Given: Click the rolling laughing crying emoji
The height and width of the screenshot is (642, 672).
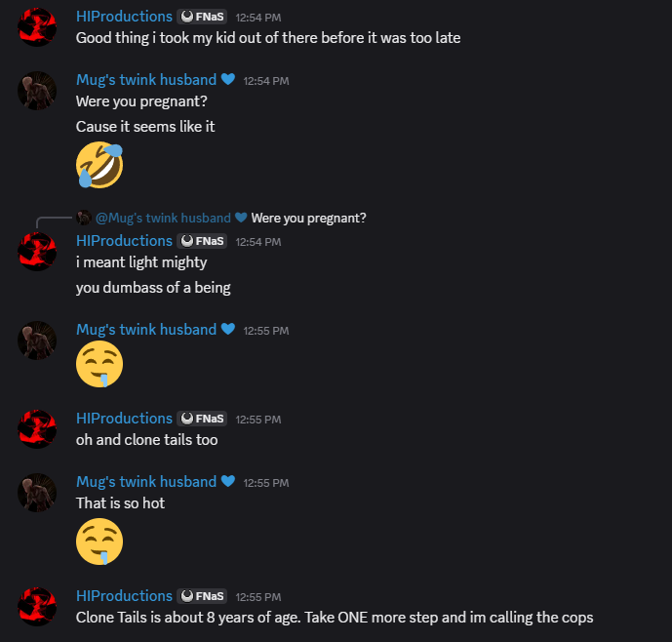Looking at the screenshot, I should tap(99, 165).
